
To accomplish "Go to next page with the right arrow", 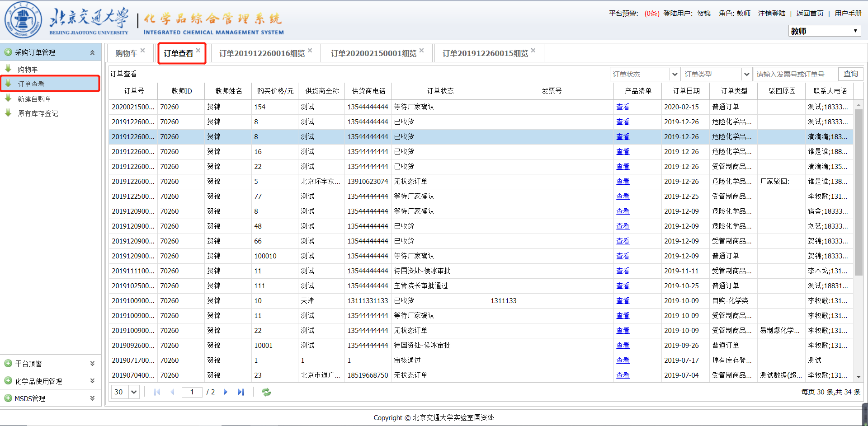I will 226,392.
